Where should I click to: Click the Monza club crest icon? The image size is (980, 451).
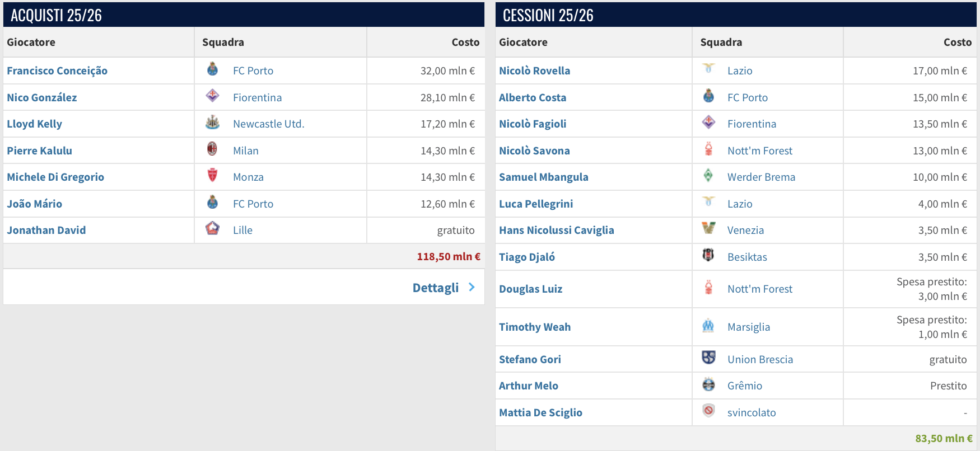click(x=212, y=175)
